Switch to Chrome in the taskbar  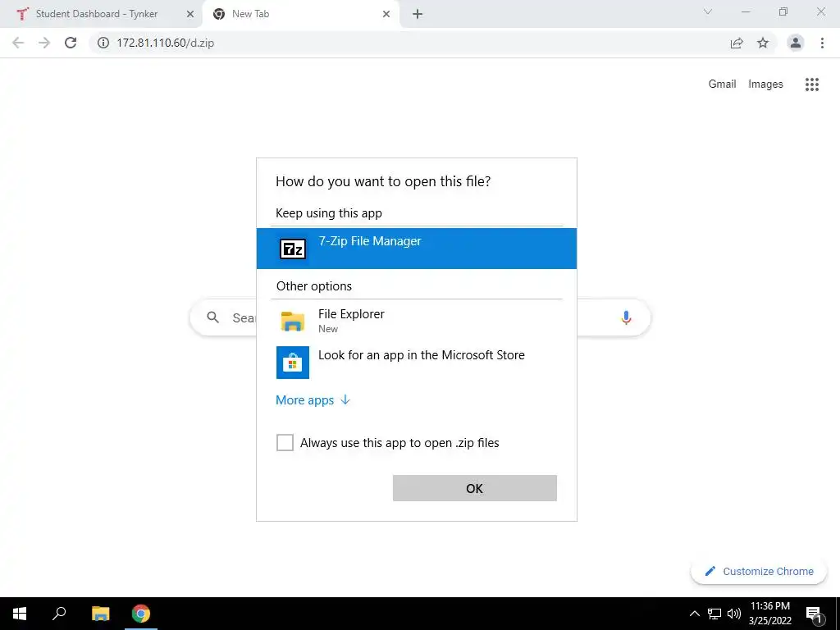[x=141, y=614]
